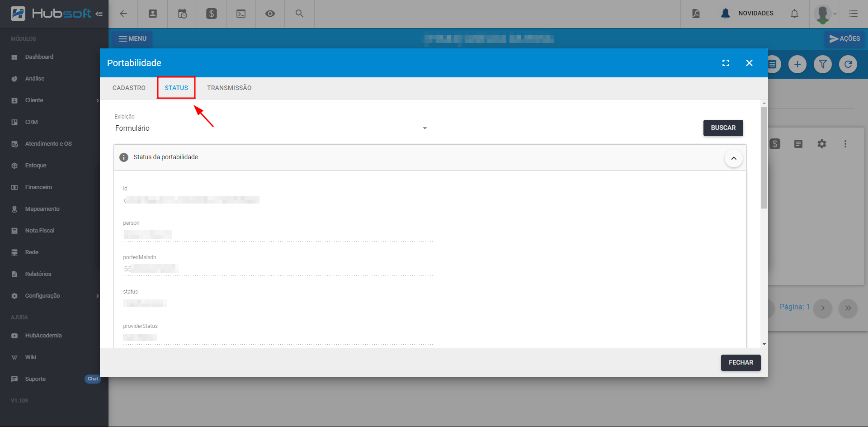Open the notifications bell
Viewport: 868px width, 427px height.
(x=794, y=14)
